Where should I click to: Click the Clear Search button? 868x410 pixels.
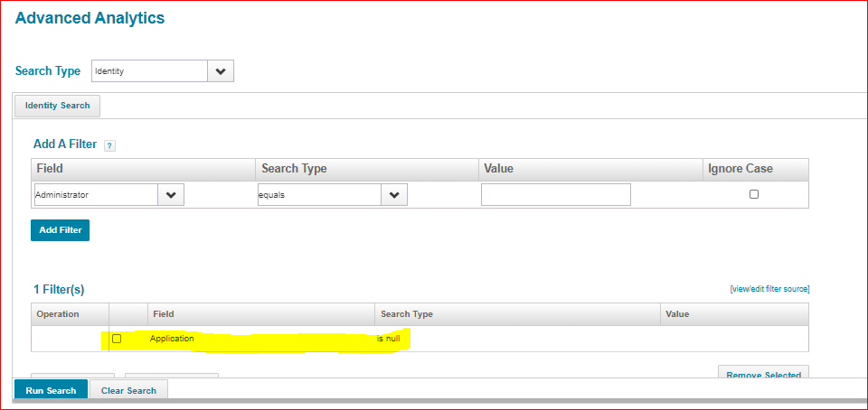128,390
